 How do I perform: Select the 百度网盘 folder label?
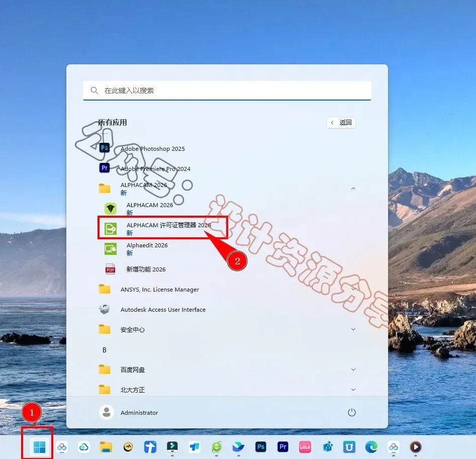pyautogui.click(x=133, y=370)
